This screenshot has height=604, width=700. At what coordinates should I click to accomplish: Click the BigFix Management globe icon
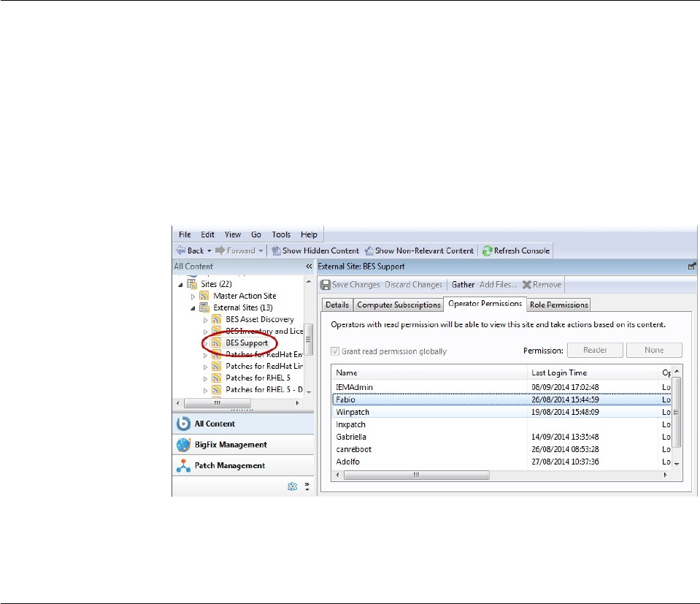point(183,445)
